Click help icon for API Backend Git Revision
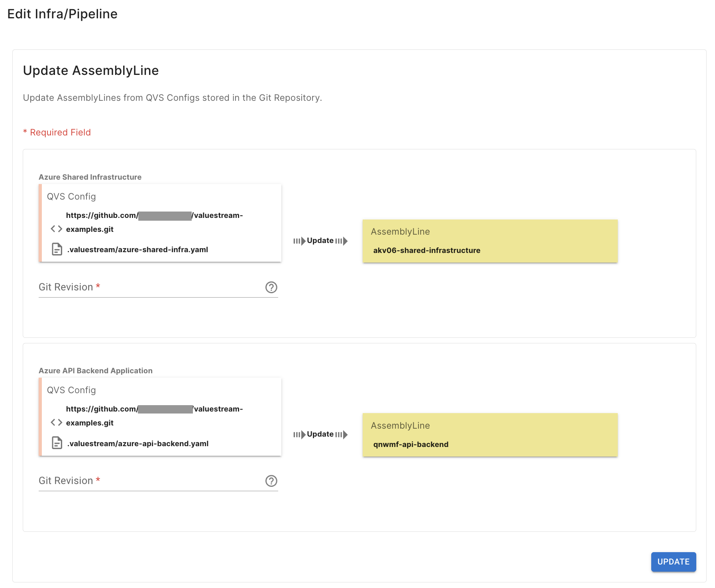 pyautogui.click(x=271, y=481)
